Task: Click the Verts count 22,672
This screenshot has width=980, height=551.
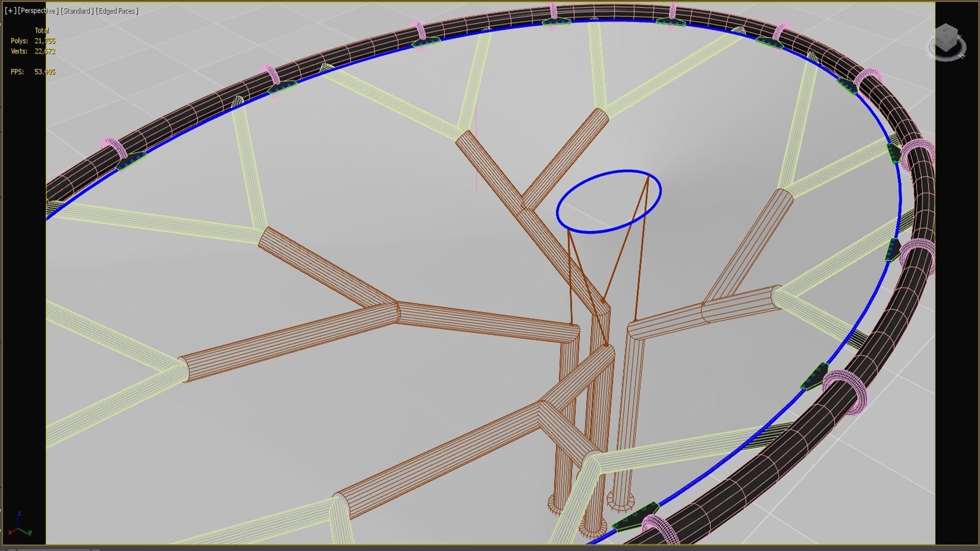Action: click(45, 51)
